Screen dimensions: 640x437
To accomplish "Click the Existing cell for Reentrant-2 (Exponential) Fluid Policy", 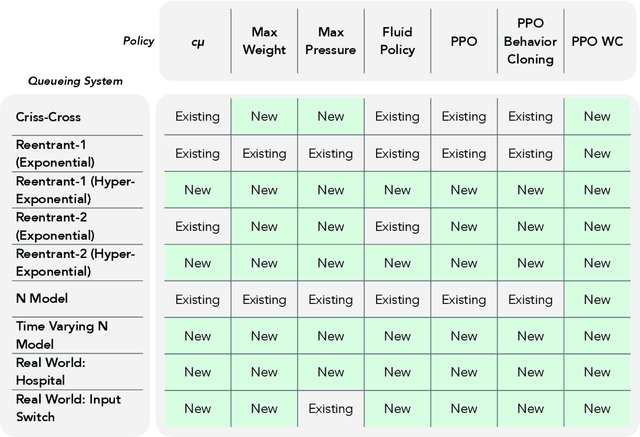I will (397, 226).
